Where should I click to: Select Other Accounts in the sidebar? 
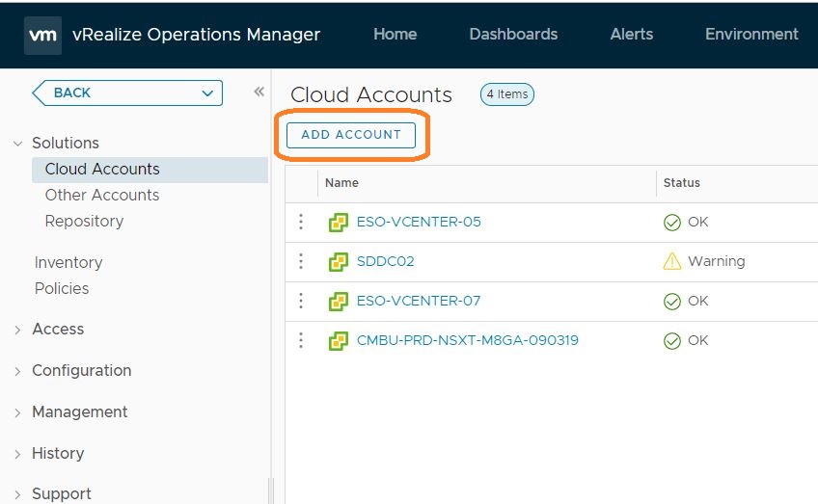pyautogui.click(x=102, y=196)
